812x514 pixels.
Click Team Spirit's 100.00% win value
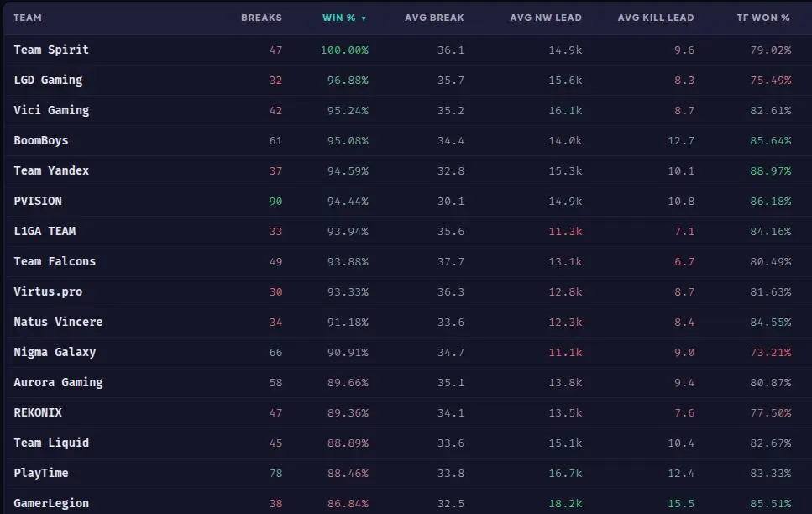(x=344, y=50)
